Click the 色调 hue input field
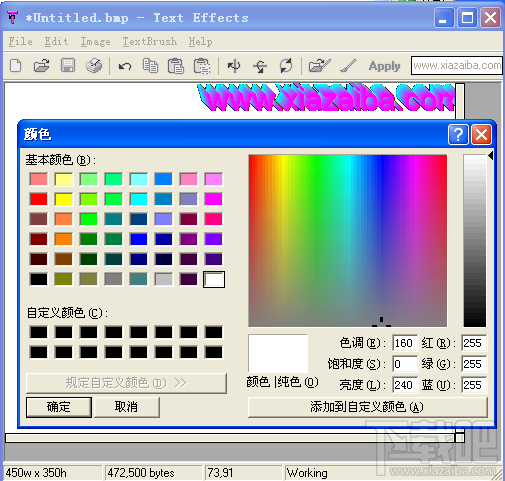 [x=405, y=343]
